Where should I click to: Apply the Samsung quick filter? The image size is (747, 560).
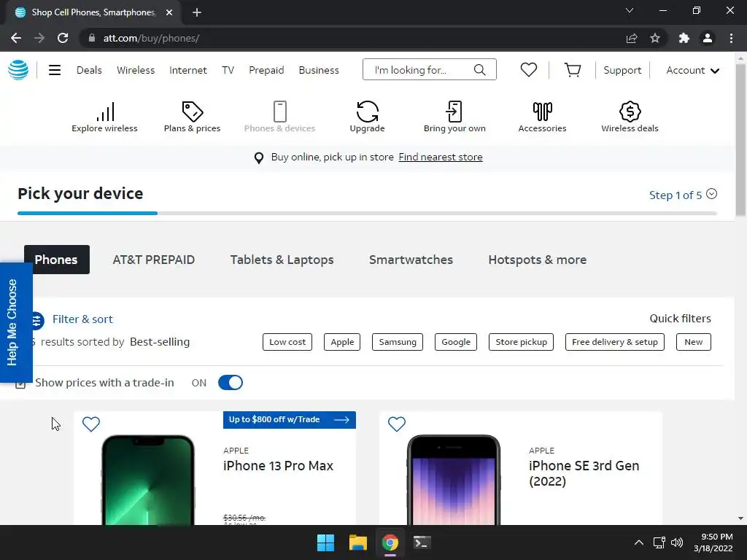398,342
